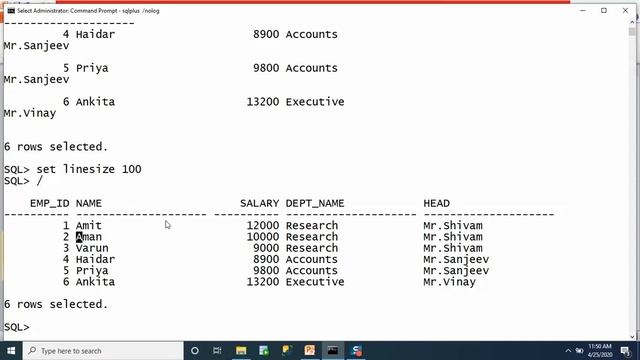Click Mr.Vinay in the lower table

(x=449, y=282)
